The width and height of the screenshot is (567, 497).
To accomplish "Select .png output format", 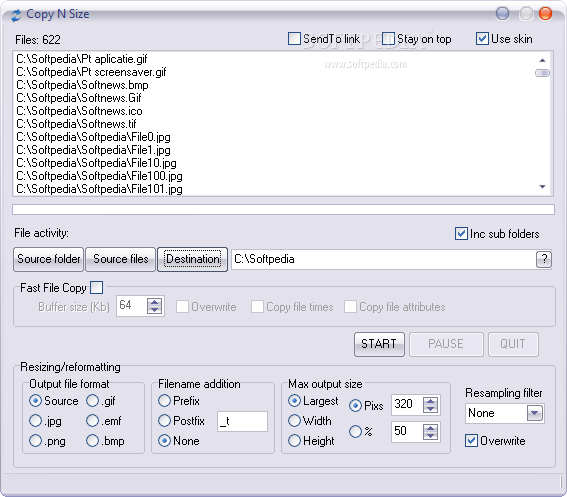I will click(35, 441).
